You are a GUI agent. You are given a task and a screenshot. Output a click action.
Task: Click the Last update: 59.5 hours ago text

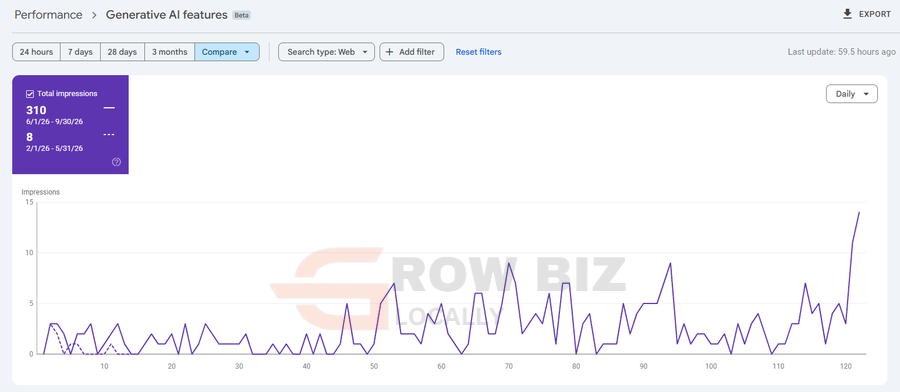pyautogui.click(x=841, y=52)
